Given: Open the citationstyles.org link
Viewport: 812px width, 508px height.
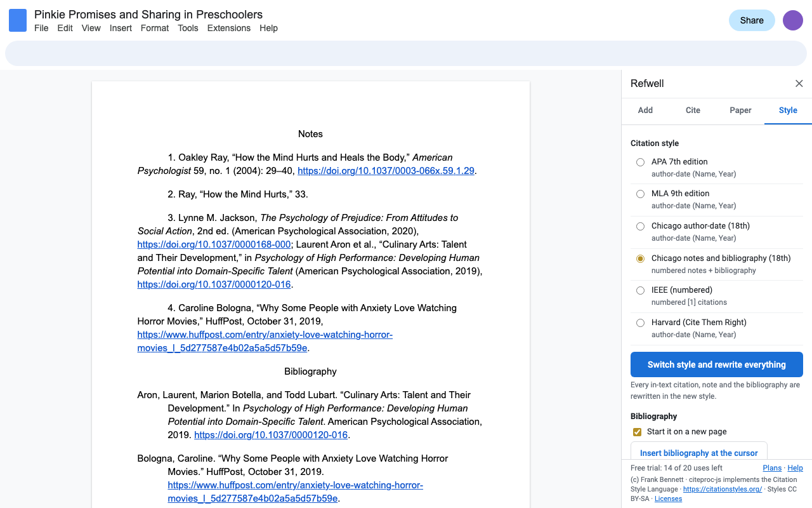Looking at the screenshot, I should (723, 490).
